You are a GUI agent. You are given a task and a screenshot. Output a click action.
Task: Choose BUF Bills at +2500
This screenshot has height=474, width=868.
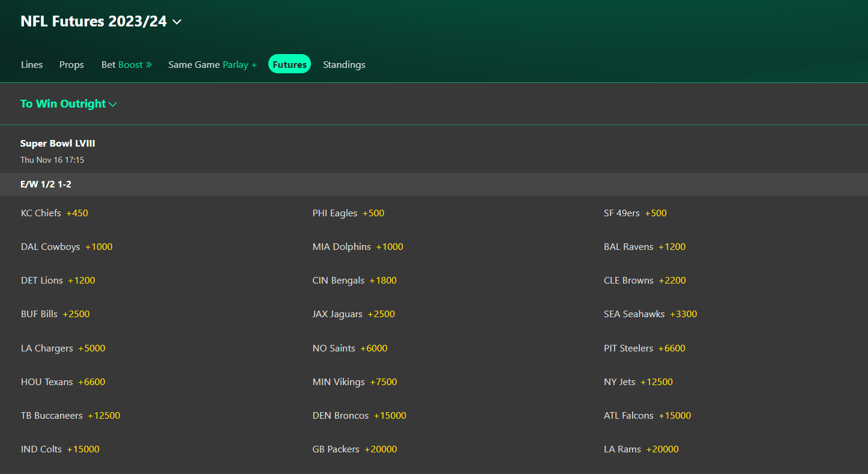pos(55,314)
